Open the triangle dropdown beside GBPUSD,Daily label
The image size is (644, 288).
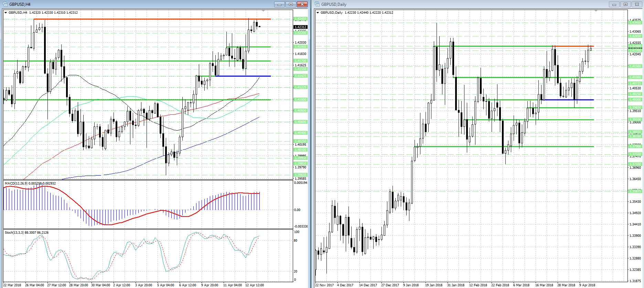pos(318,13)
